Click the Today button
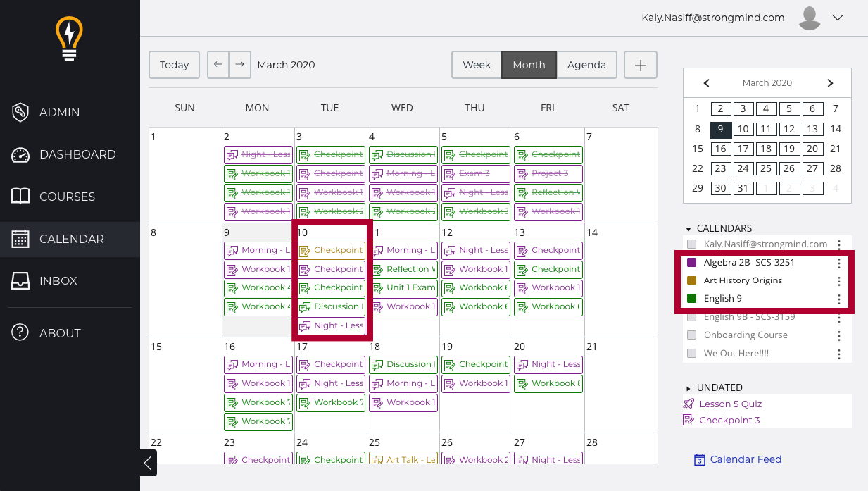The image size is (868, 491). pos(174,65)
